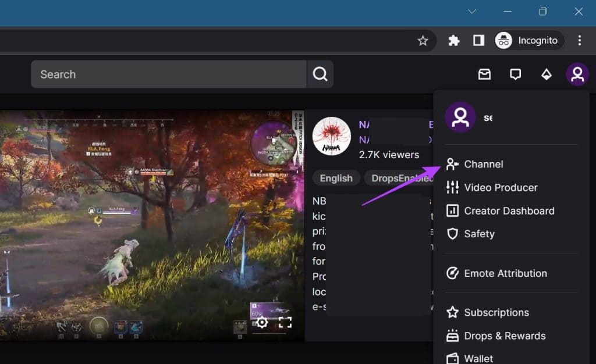Select Safety in the dropdown menu
Screen dimensions: 596x364
(478, 234)
